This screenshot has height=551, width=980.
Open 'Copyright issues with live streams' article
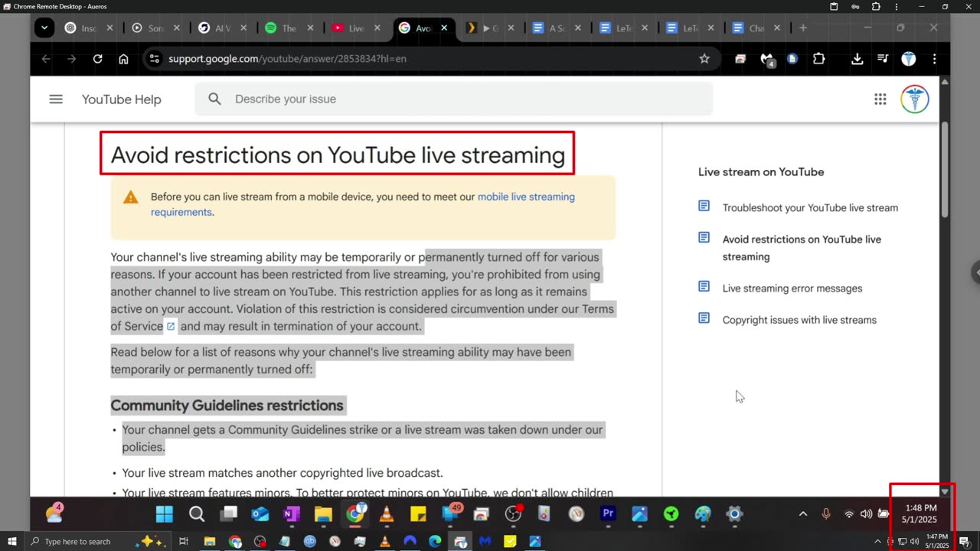(x=799, y=320)
